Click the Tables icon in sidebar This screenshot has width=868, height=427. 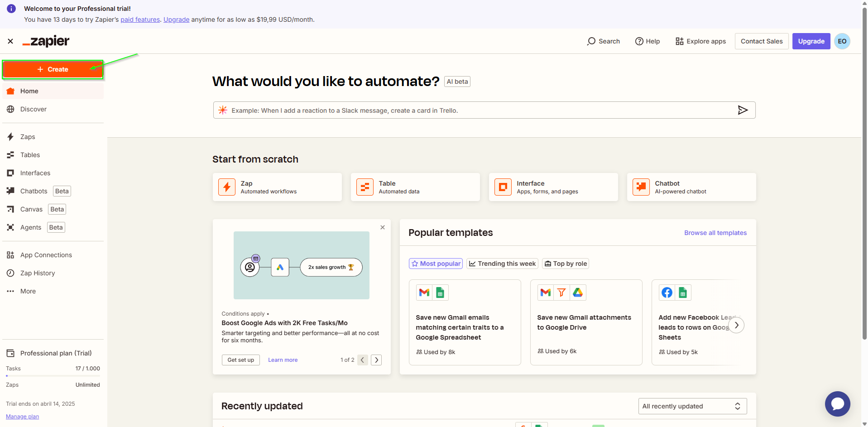tap(10, 155)
